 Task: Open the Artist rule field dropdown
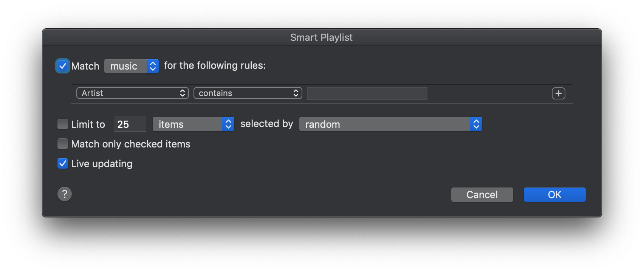[132, 93]
